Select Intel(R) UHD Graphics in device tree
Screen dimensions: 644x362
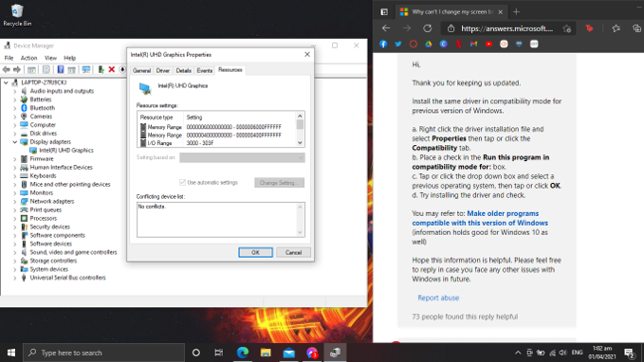point(66,151)
